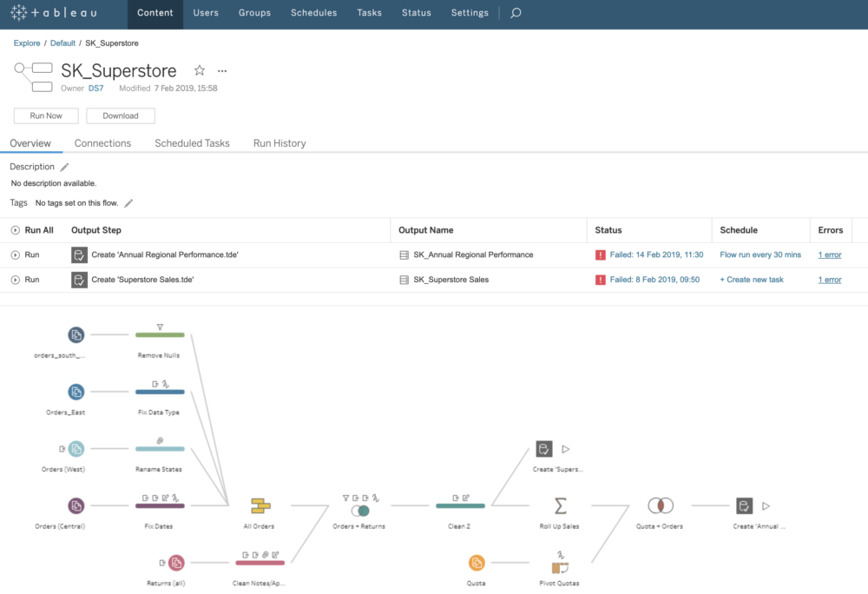The height and width of the screenshot is (594, 868).
Task: Click '+ Create new task' link
Action: (751, 280)
